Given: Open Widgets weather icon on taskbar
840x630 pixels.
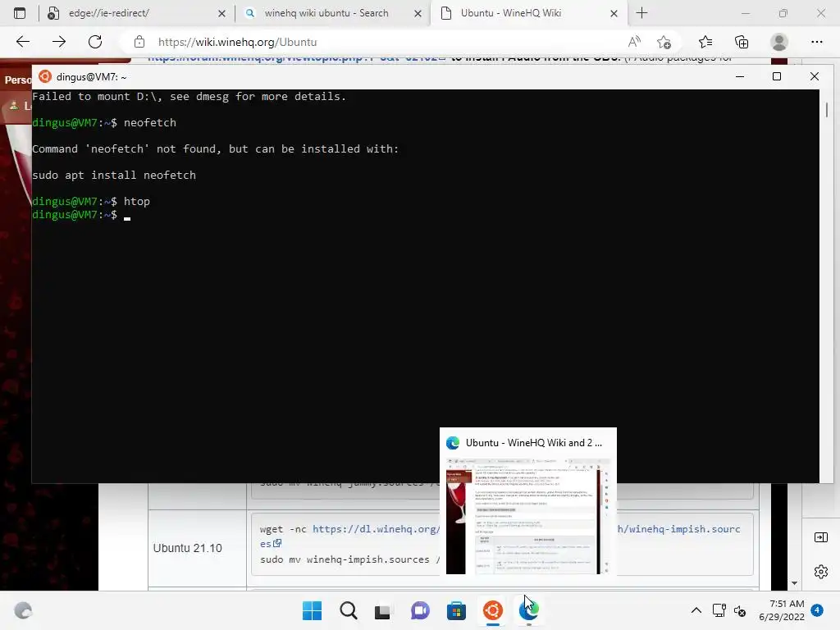Looking at the screenshot, I should (23, 610).
